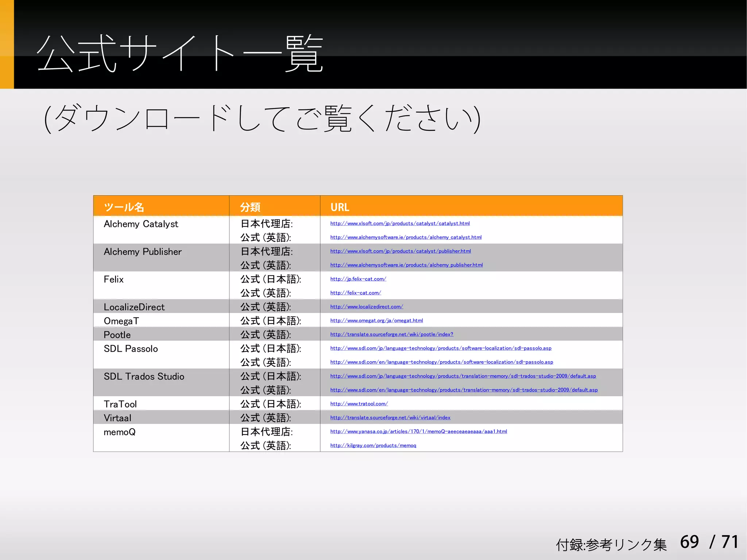Click the footer text '付録:参考リンク集'
Screen dimensions: 747x560
611,544
